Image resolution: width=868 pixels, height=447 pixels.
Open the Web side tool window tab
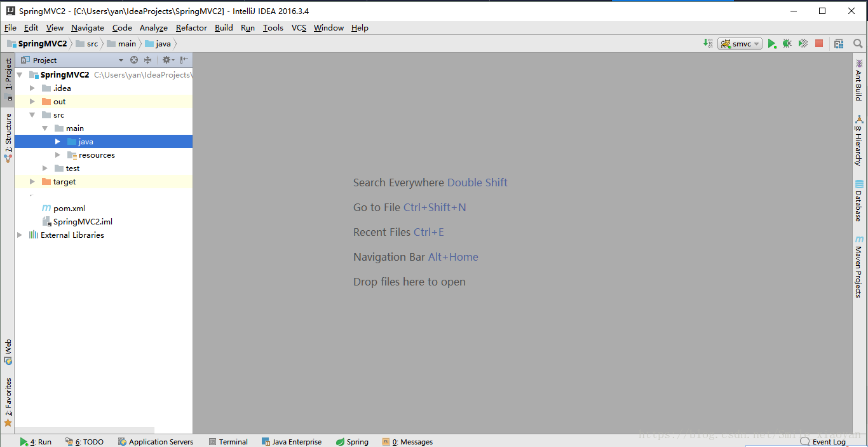(x=8, y=352)
